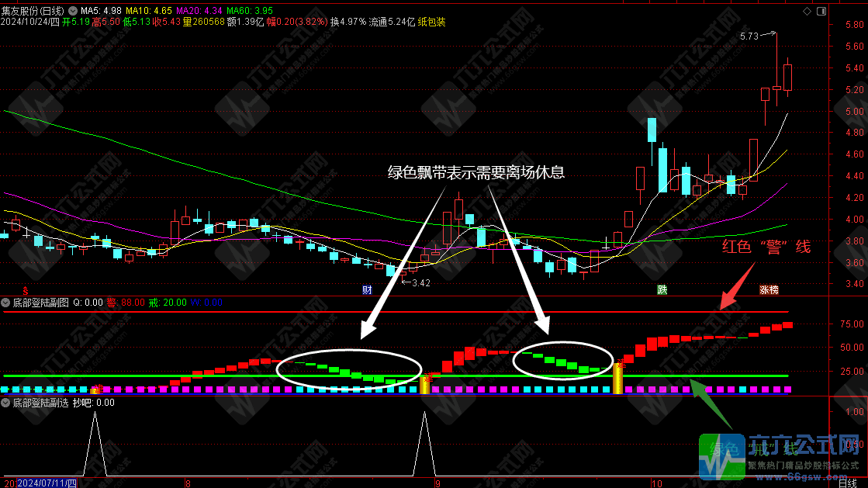Expand the 底部登陆副图 indicator menu arrow
The image size is (868, 488).
tap(5, 303)
